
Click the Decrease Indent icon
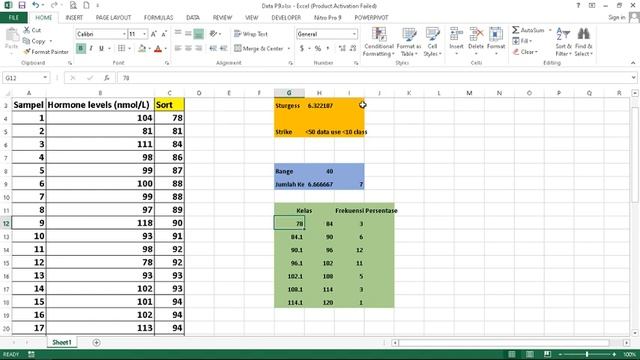(x=213, y=49)
